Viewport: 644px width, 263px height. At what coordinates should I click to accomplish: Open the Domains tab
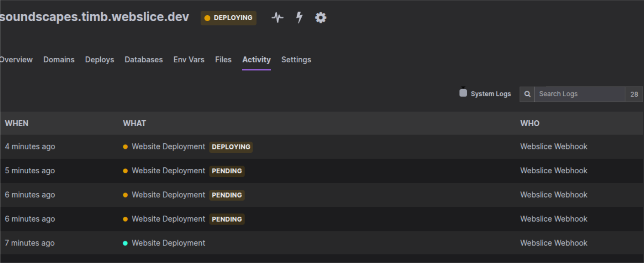point(59,60)
